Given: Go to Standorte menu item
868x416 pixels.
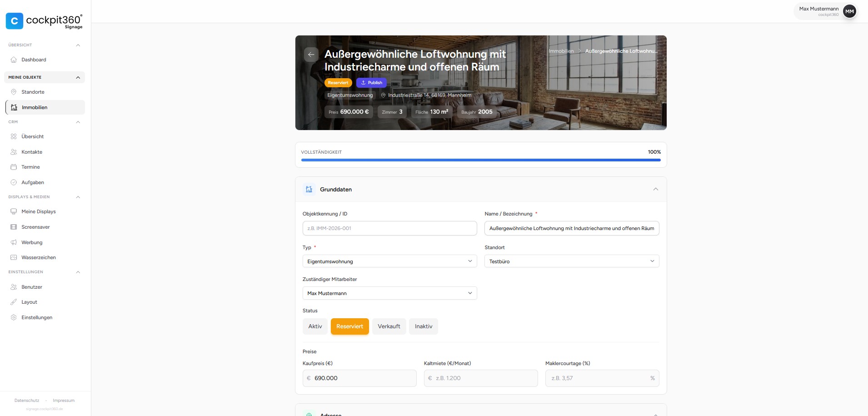Looking at the screenshot, I should coord(45,92).
